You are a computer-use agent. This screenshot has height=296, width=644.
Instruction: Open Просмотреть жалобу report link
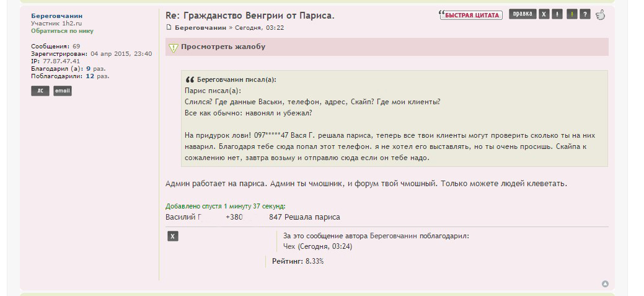[223, 47]
